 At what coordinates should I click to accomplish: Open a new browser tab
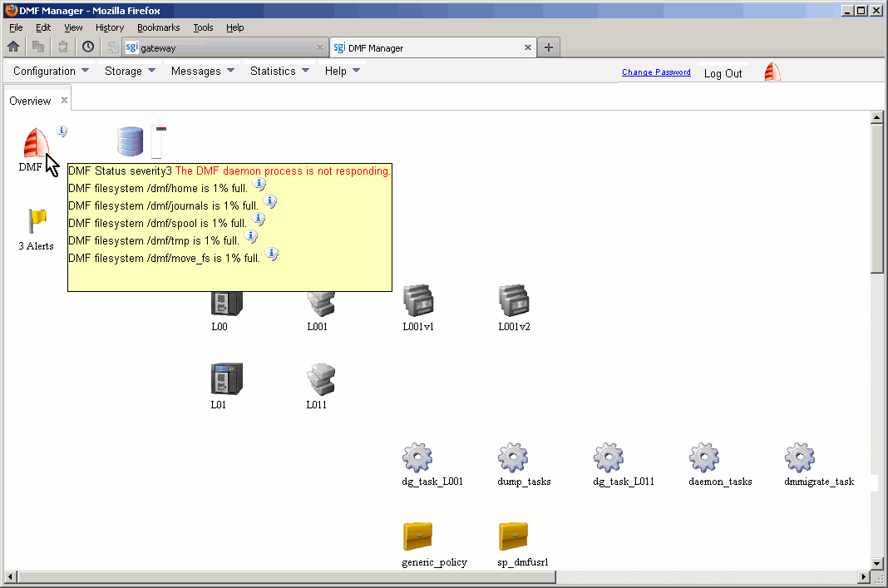[x=548, y=47]
